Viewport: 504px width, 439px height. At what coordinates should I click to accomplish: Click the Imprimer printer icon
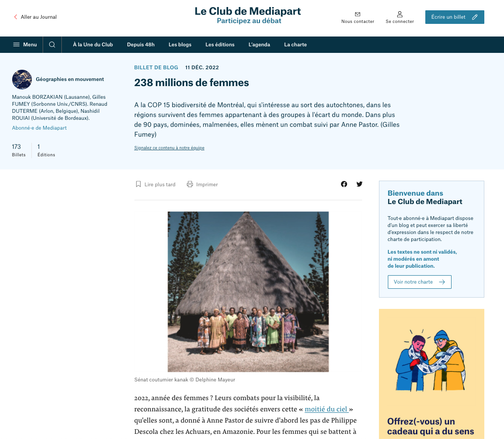click(190, 184)
